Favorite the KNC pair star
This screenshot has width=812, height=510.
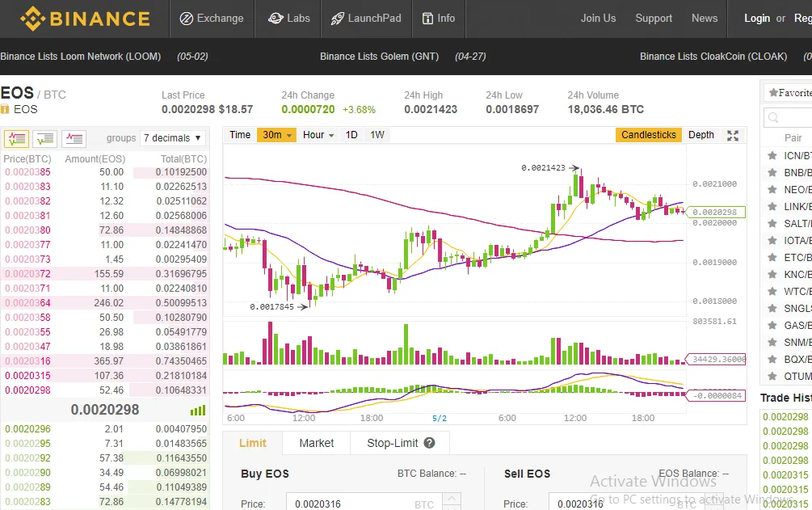click(x=772, y=274)
